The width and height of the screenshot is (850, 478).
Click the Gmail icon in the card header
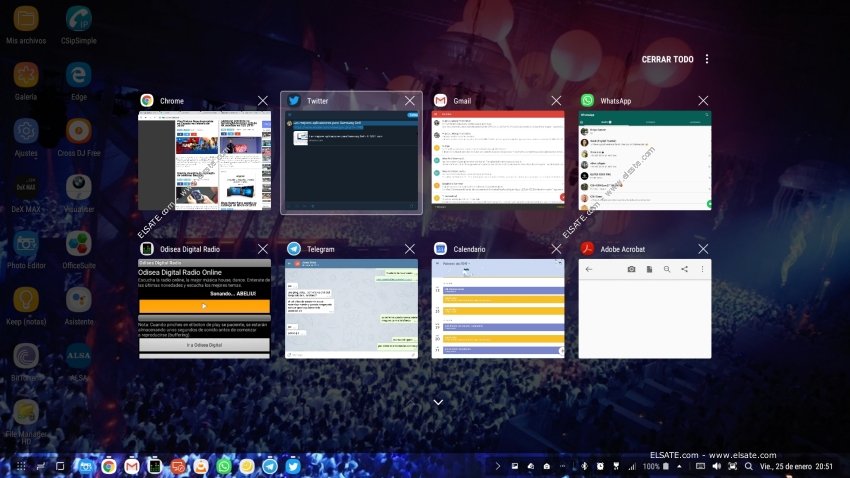coord(440,101)
